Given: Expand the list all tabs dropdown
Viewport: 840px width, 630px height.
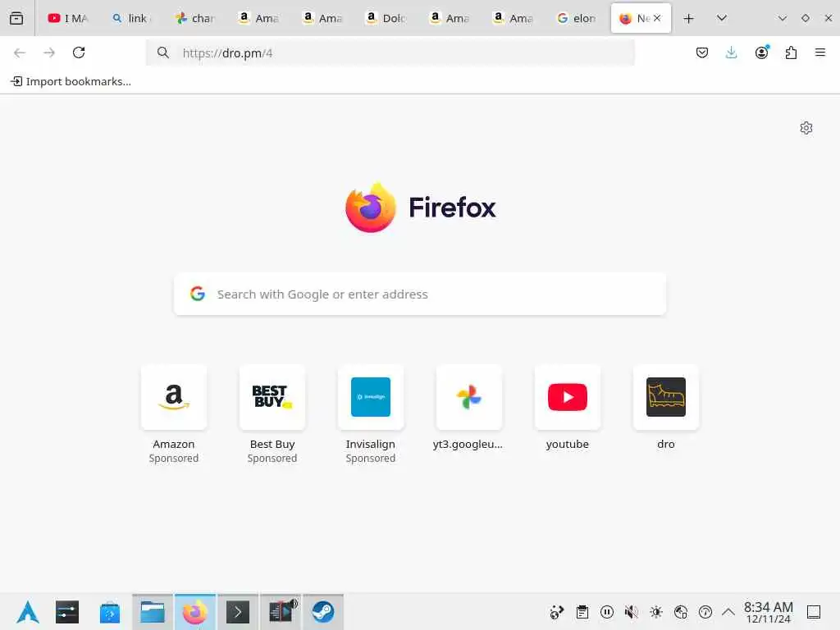Looking at the screenshot, I should pos(722,18).
